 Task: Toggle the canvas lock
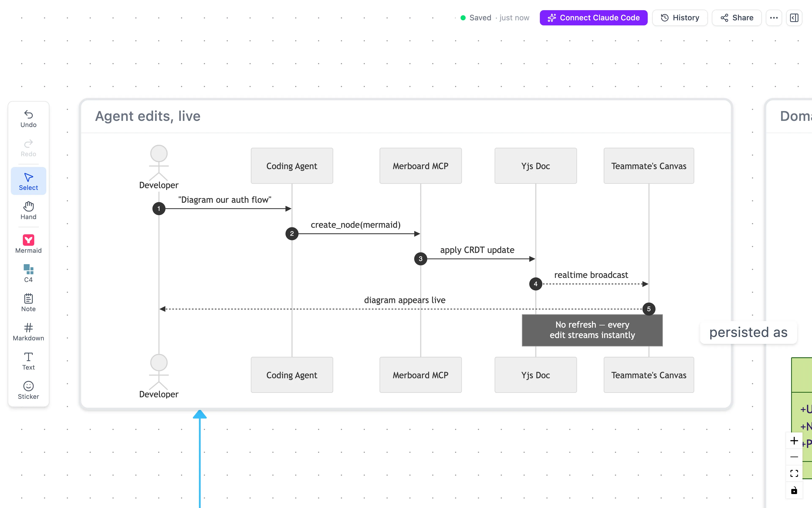pyautogui.click(x=794, y=490)
